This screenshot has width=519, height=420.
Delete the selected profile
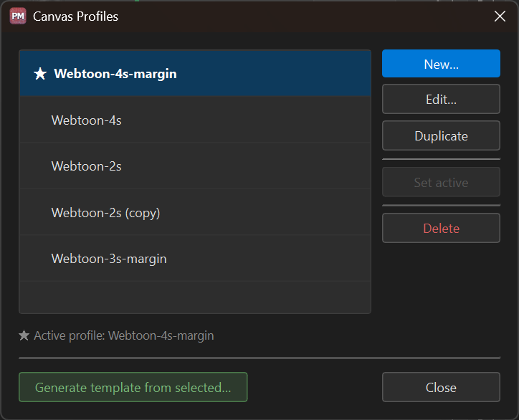tap(441, 228)
